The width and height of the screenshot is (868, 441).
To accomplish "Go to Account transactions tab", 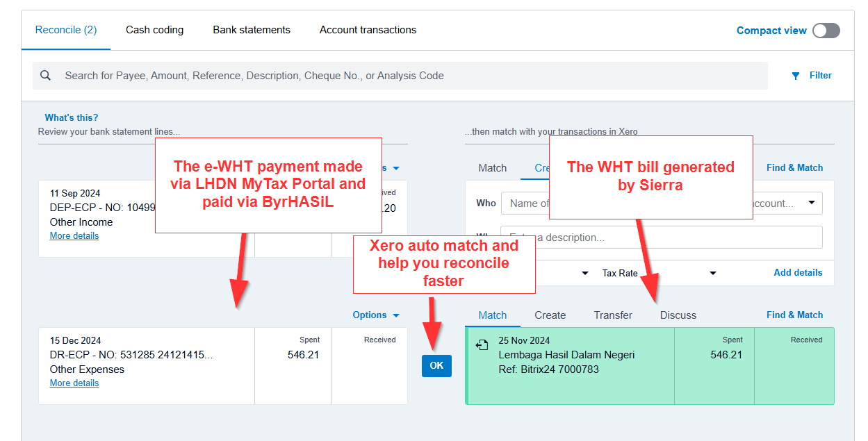I will (368, 30).
